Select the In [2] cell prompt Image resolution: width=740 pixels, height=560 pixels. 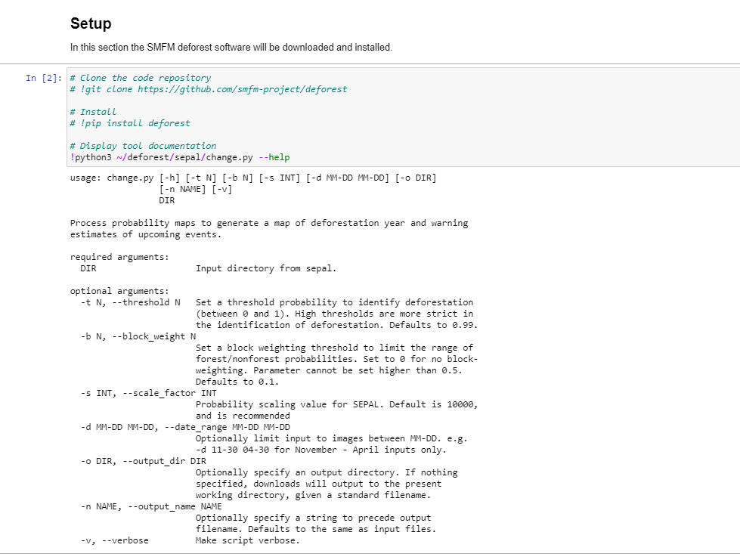43,78
